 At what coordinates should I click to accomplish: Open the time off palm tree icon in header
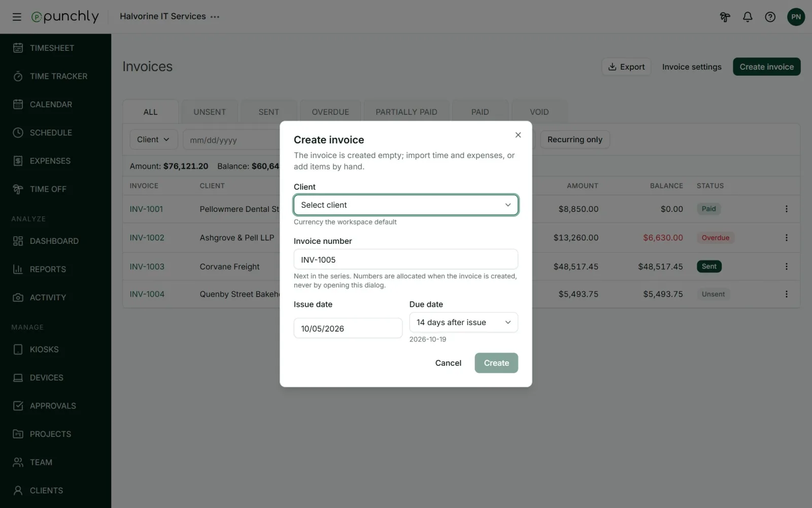click(x=725, y=17)
